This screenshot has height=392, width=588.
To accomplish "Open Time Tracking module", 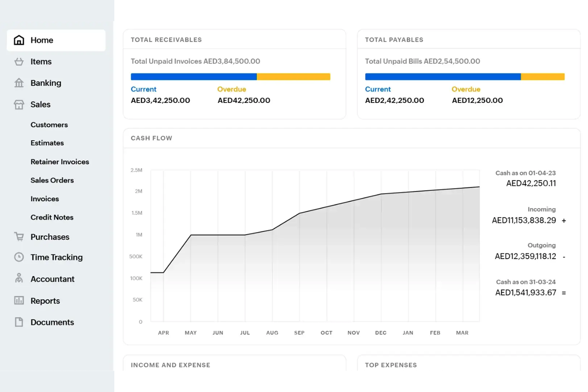I will (57, 257).
